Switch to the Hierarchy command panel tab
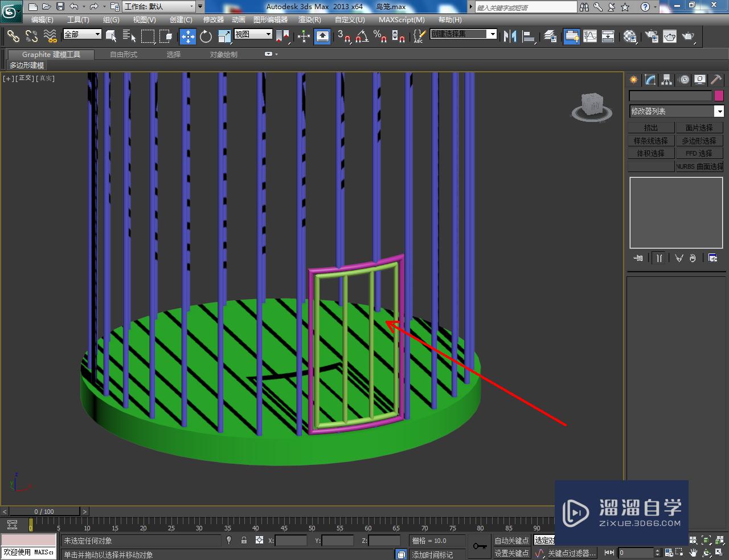The height and width of the screenshot is (560, 729). [667, 80]
